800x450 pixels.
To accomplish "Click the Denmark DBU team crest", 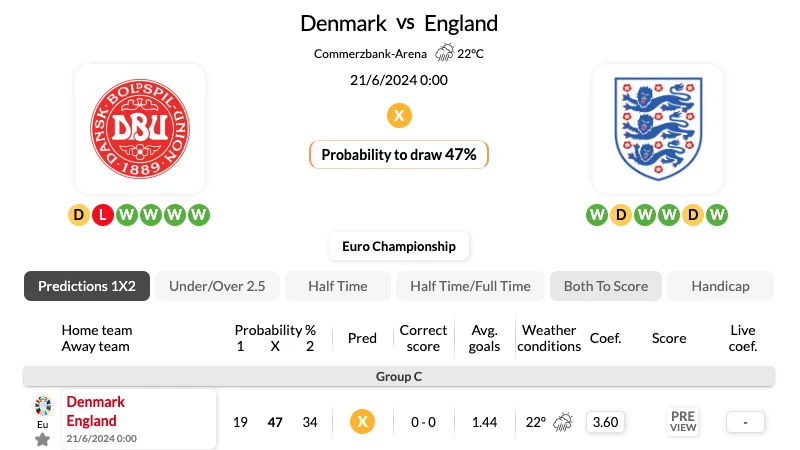I will [x=140, y=129].
